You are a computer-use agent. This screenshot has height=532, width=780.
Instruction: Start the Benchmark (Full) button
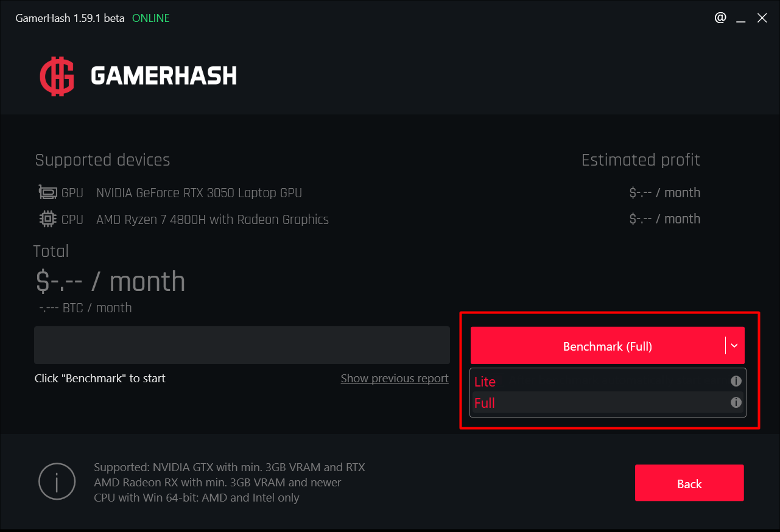(x=597, y=346)
